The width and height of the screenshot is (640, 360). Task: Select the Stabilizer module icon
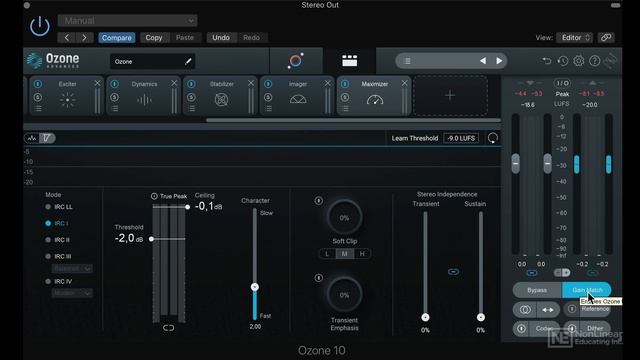coord(221,100)
